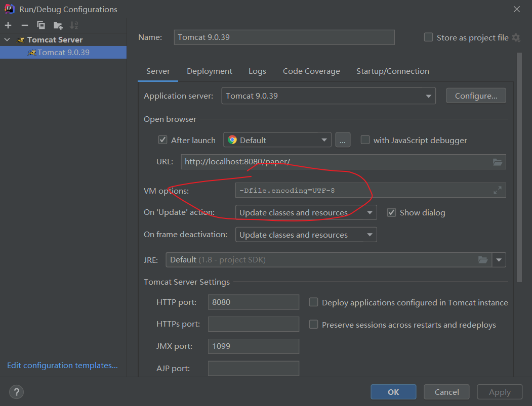The width and height of the screenshot is (532, 406).
Task: Toggle the Store as project file checkbox
Action: coord(429,37)
